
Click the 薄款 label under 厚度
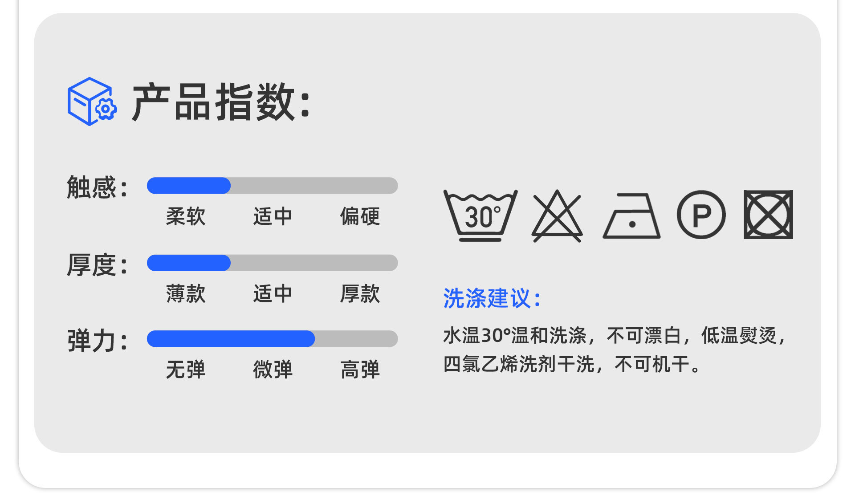click(186, 294)
